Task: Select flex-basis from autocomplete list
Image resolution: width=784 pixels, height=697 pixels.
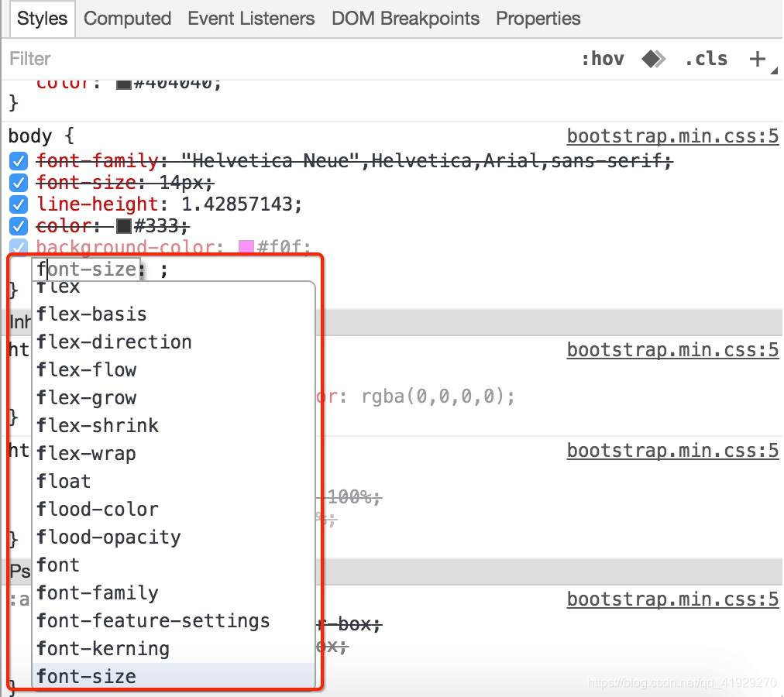Action: 174,314
